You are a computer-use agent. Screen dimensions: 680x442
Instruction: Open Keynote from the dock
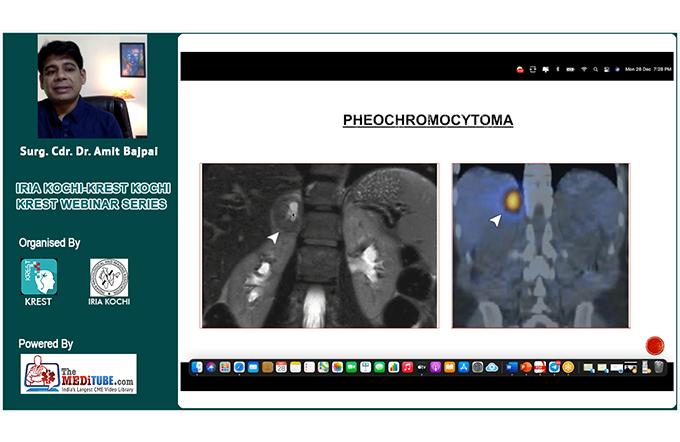366,367
